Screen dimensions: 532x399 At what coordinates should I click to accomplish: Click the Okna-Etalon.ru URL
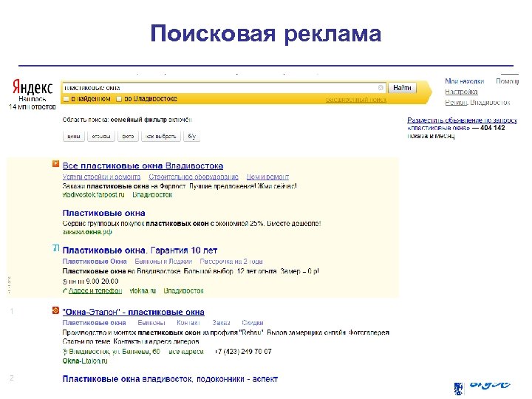coord(85,361)
